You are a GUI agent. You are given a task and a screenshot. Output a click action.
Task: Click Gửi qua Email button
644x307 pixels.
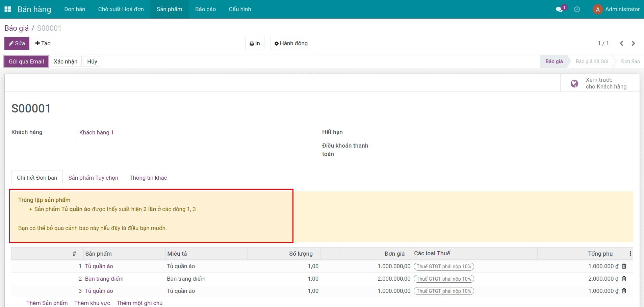[26, 61]
